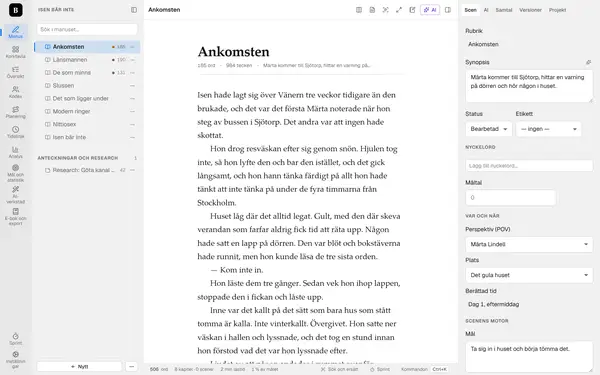Screen dimensions: 600x375
Task: Toggle the right inspector panel
Action: 448,10
